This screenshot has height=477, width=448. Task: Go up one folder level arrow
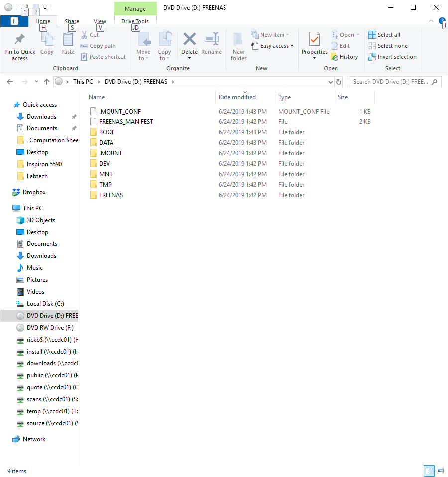coord(46,82)
